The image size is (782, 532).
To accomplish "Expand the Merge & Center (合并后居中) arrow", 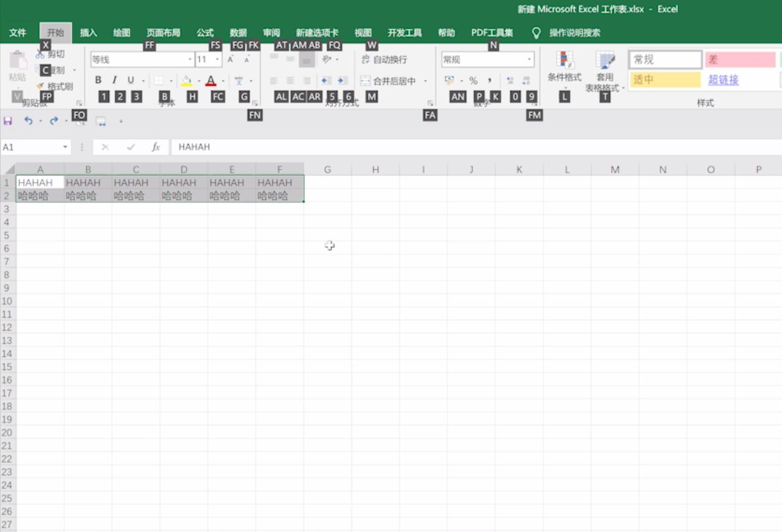I will click(x=426, y=80).
